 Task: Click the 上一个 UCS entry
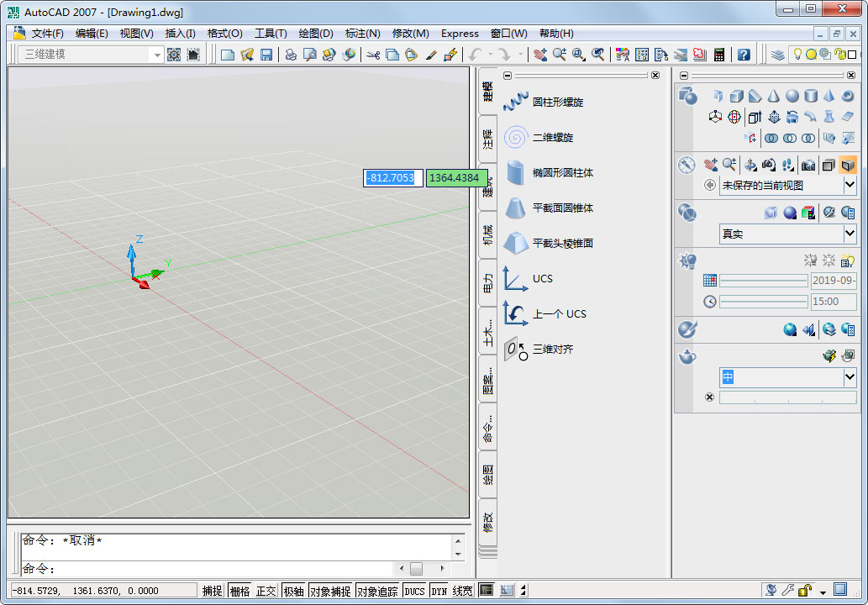559,313
